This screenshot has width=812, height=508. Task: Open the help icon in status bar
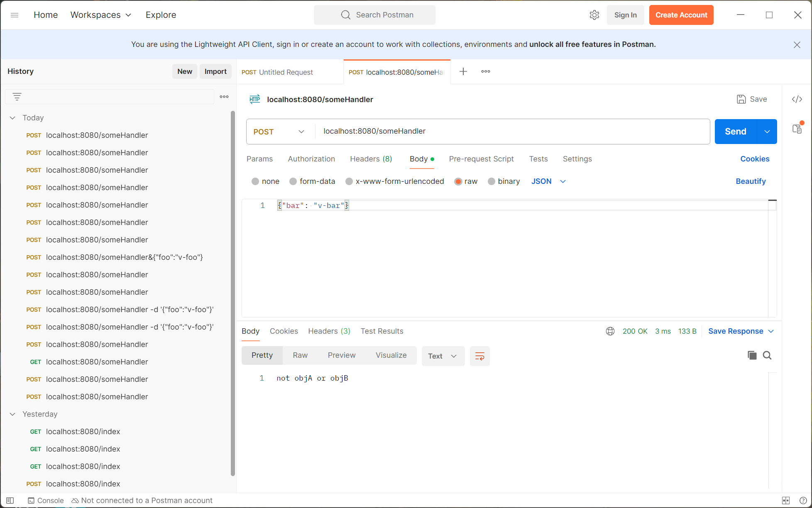(803, 501)
